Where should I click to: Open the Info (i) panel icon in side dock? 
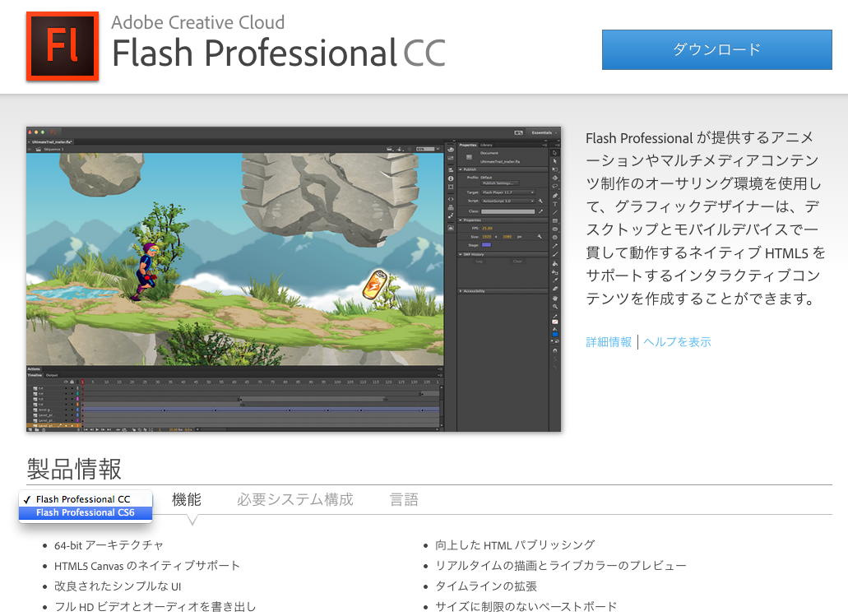click(x=451, y=178)
